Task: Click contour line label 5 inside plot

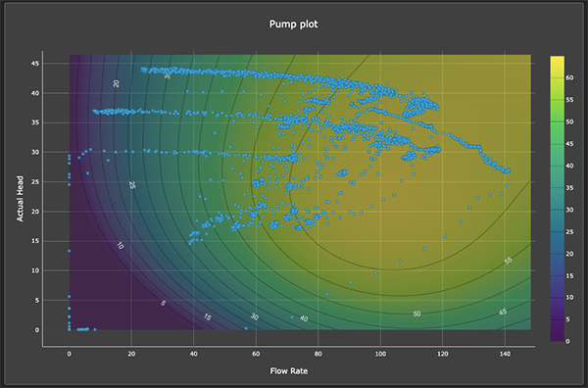Action: 163,303
